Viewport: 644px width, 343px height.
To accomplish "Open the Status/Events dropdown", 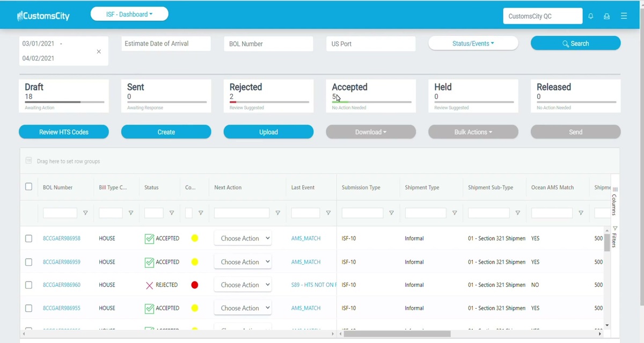I will [x=473, y=43].
